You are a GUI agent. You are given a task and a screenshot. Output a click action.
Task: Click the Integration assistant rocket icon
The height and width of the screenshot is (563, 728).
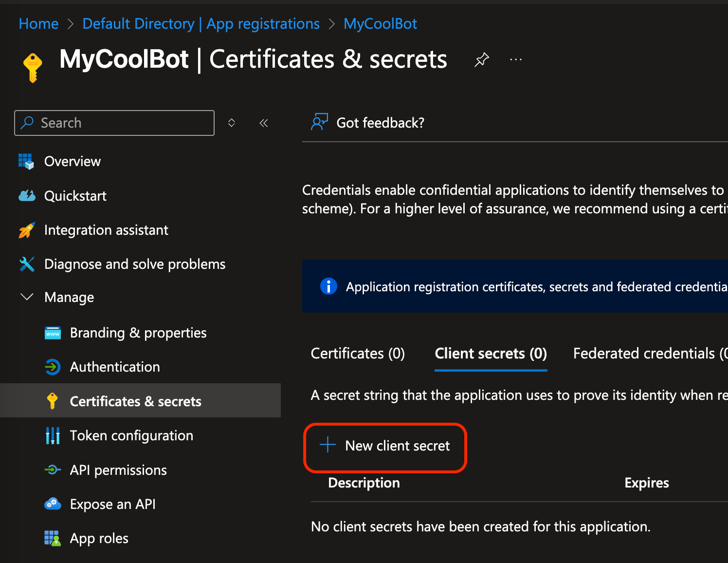coord(27,230)
